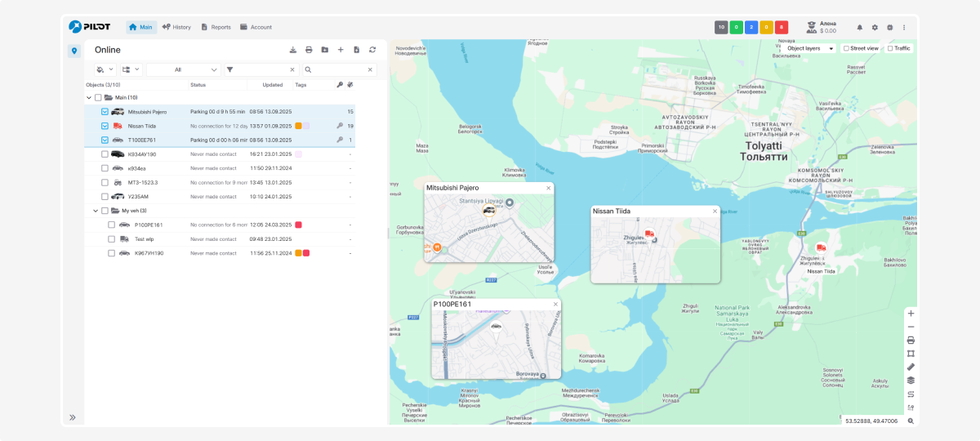The image size is (980, 441).
Task: Enable the Street view checkbox
Action: pos(846,48)
